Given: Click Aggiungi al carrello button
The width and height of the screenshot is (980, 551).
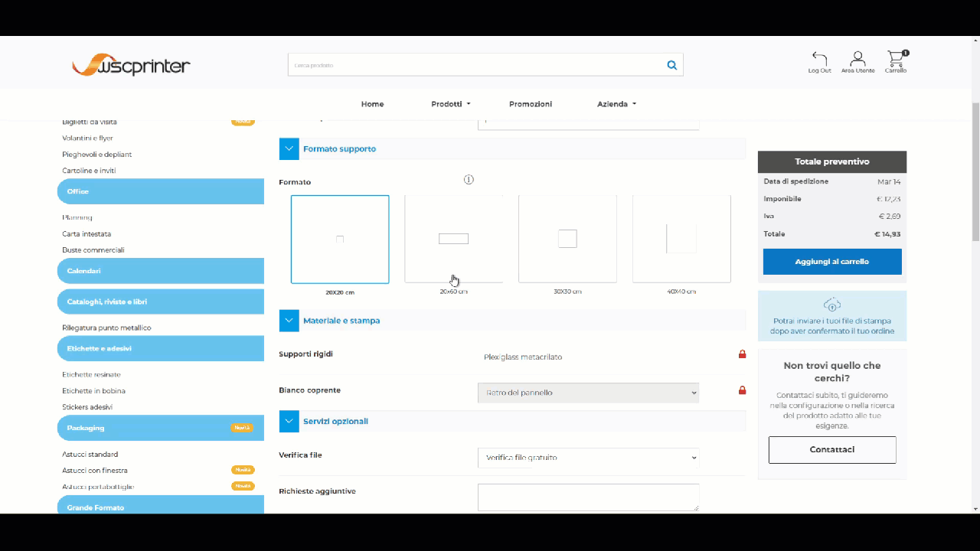Looking at the screenshot, I should point(832,262).
